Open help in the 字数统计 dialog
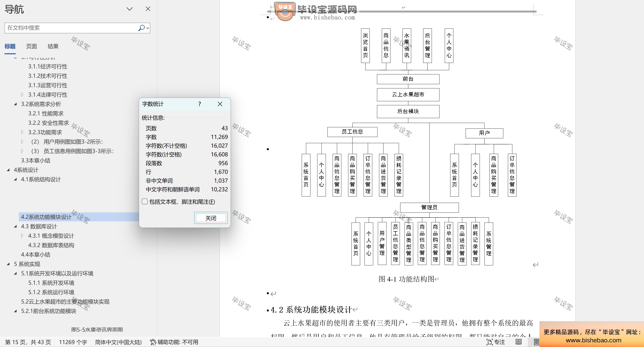Screen dimensions: 644x347 (199, 104)
